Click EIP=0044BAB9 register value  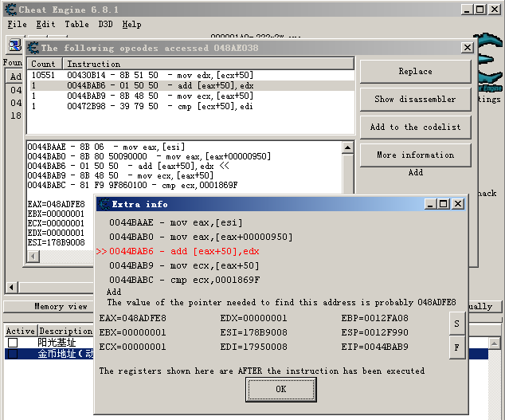[x=375, y=347]
